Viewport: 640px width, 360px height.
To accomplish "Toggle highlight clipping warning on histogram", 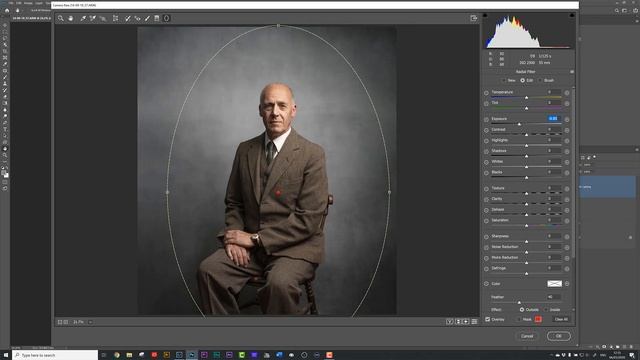I will click(x=572, y=16).
